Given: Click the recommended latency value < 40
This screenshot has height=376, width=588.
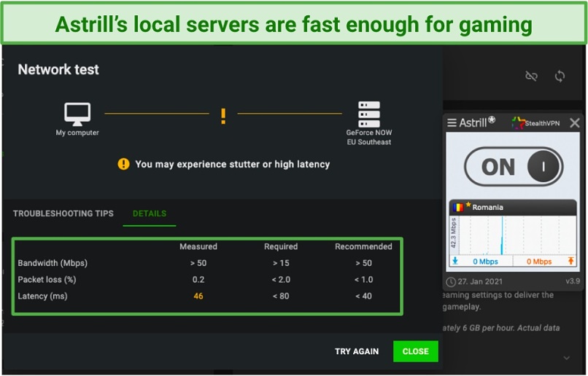Looking at the screenshot, I should click(363, 297).
